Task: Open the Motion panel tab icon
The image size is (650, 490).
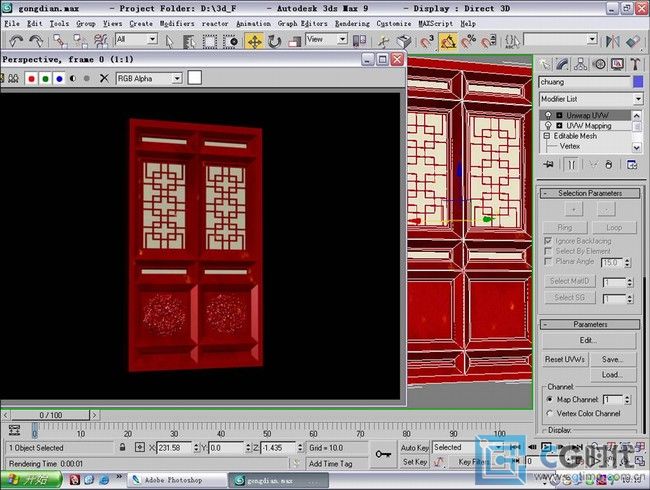Action: tap(599, 64)
